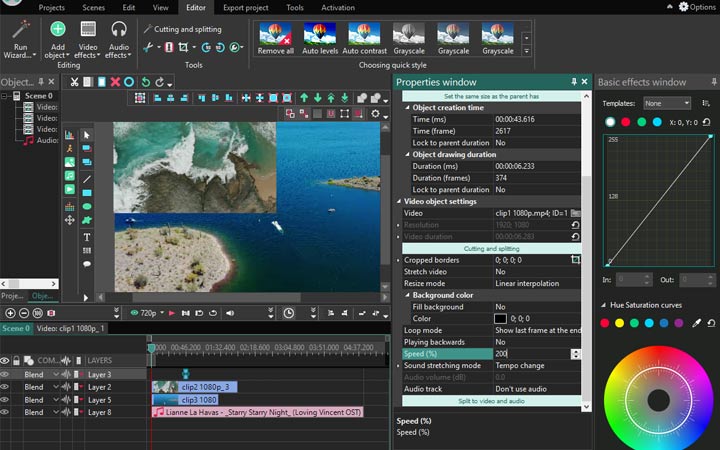Select the red channel radio button
720x450 pixels.
pos(625,122)
